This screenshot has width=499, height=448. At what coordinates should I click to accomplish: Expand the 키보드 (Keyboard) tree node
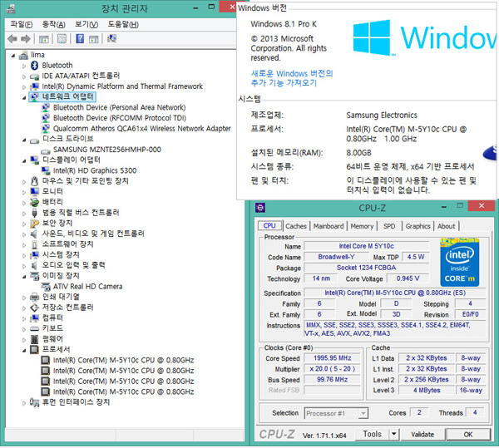click(x=22, y=328)
